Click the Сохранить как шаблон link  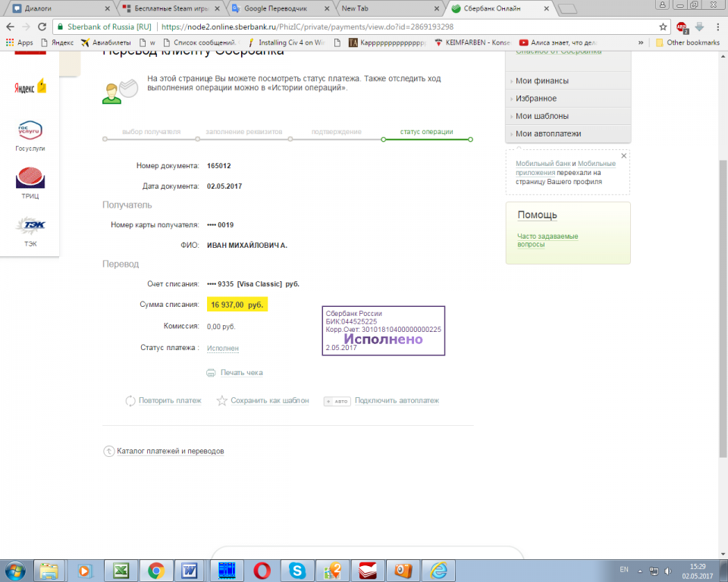(x=270, y=401)
